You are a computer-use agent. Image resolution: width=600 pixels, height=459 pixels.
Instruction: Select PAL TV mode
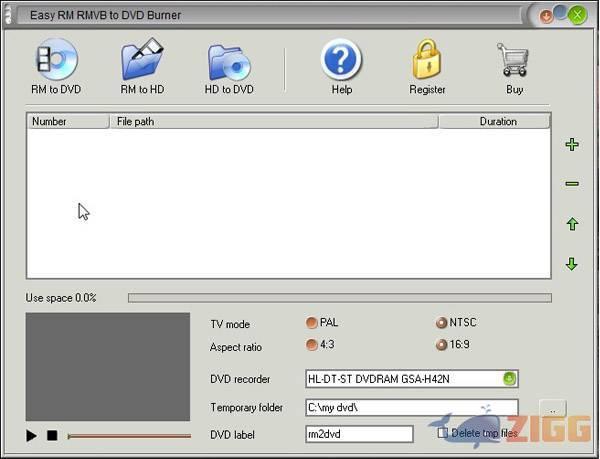[x=312, y=323]
